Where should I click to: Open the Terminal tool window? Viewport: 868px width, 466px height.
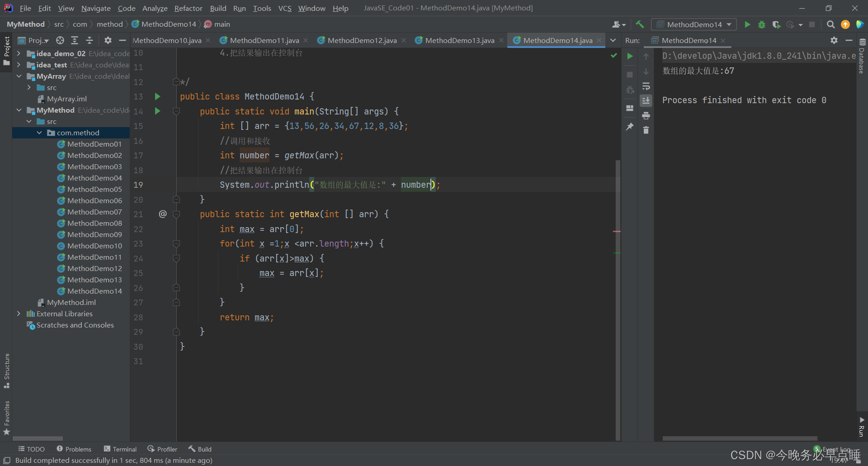point(120,449)
